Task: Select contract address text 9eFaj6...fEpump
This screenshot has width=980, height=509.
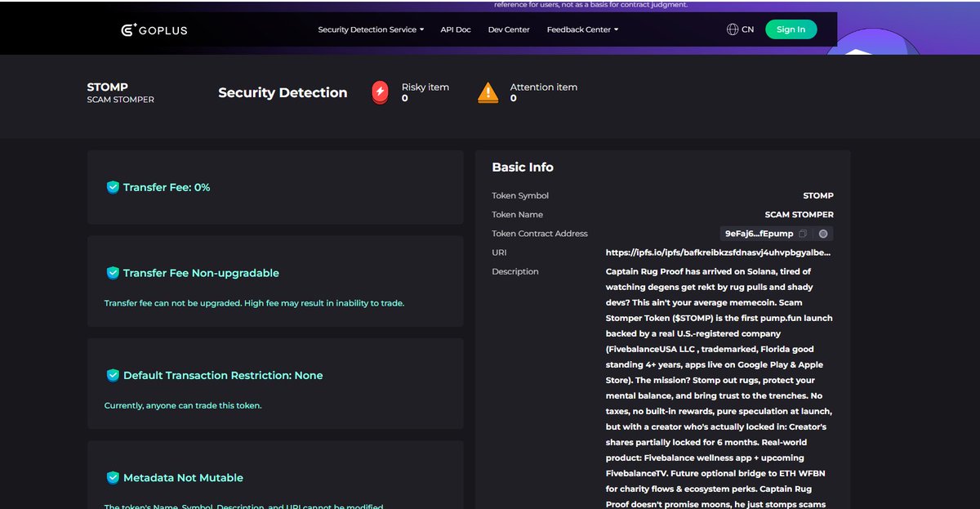Action: (759, 234)
